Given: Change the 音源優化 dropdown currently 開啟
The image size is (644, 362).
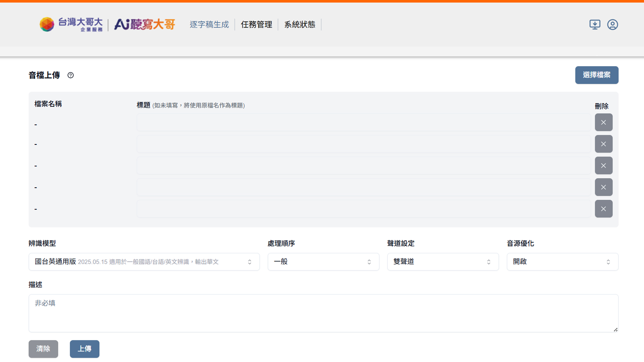Looking at the screenshot, I should click(x=562, y=262).
